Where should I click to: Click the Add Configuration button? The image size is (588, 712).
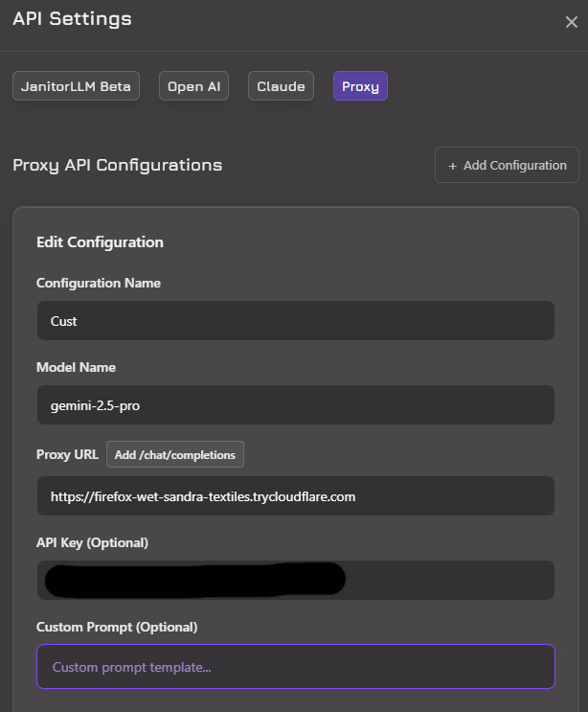pyautogui.click(x=507, y=165)
